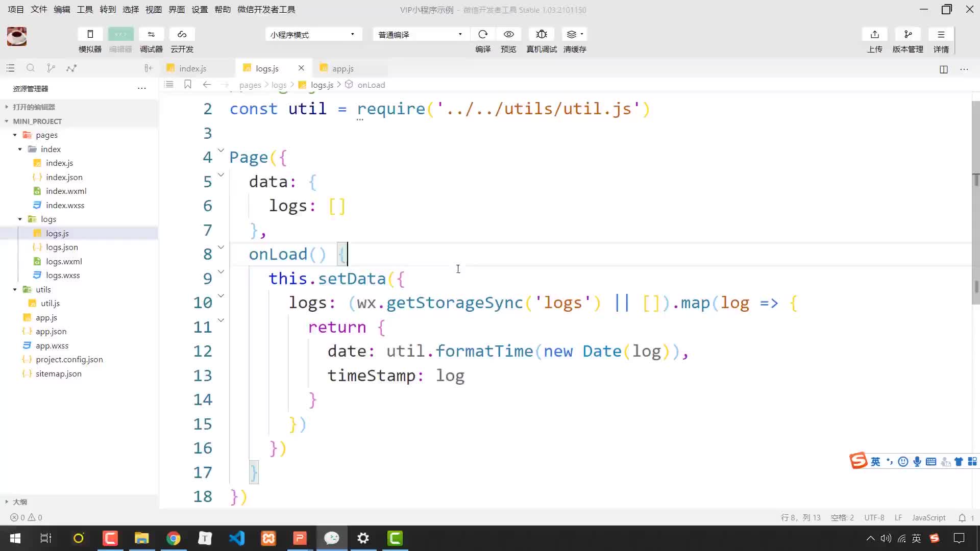This screenshot has width=980, height=551.
Task: Go back with the left arrow
Action: [207, 84]
